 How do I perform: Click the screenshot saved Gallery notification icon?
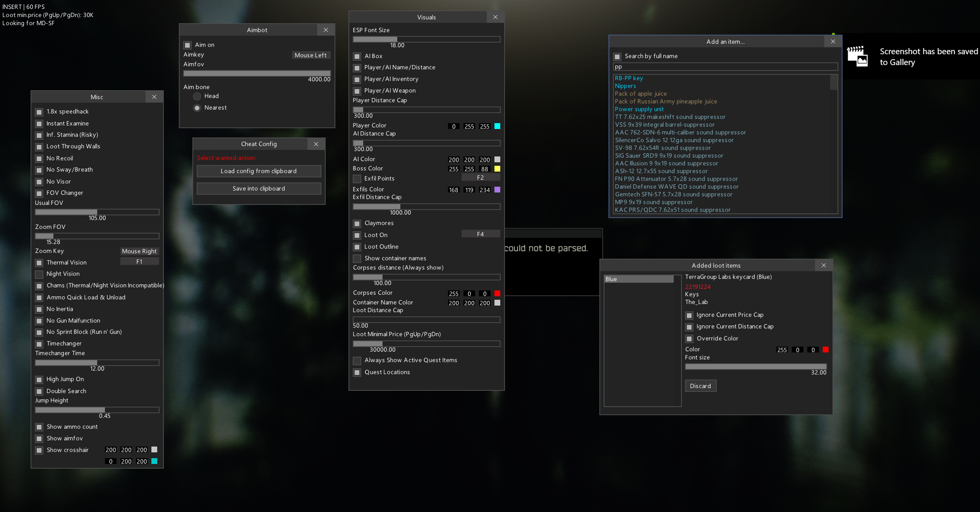point(858,57)
